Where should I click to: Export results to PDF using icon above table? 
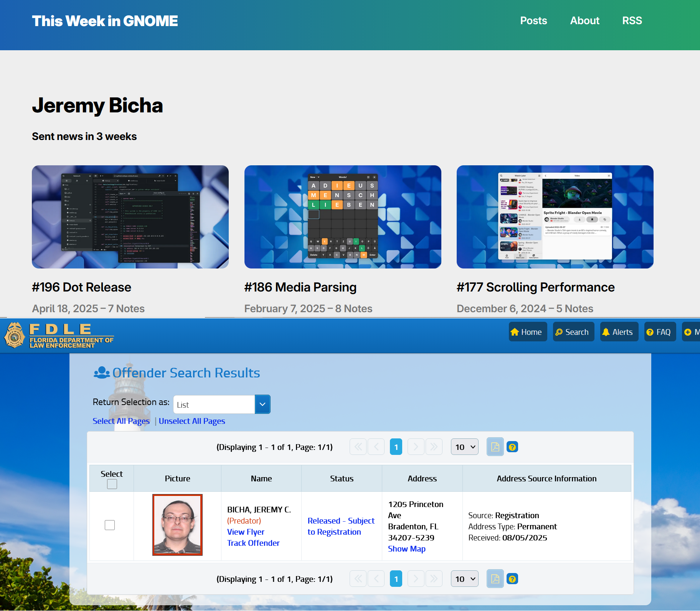[495, 447]
